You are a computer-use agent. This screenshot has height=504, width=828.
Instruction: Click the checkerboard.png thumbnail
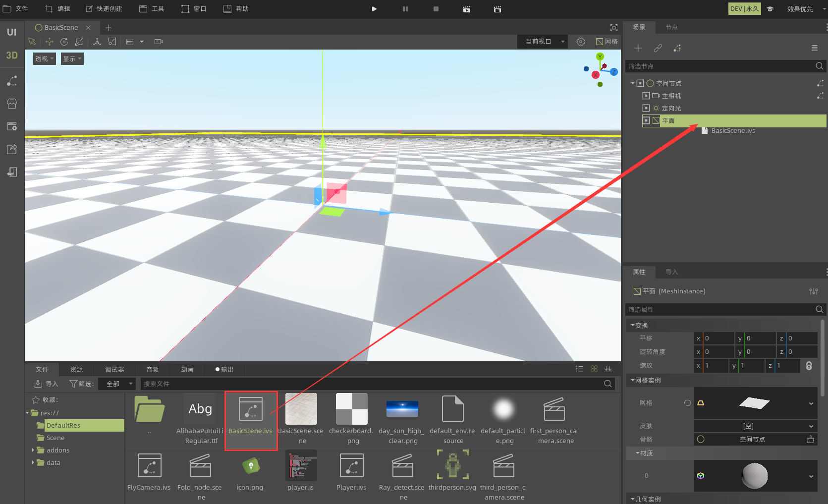pyautogui.click(x=351, y=409)
